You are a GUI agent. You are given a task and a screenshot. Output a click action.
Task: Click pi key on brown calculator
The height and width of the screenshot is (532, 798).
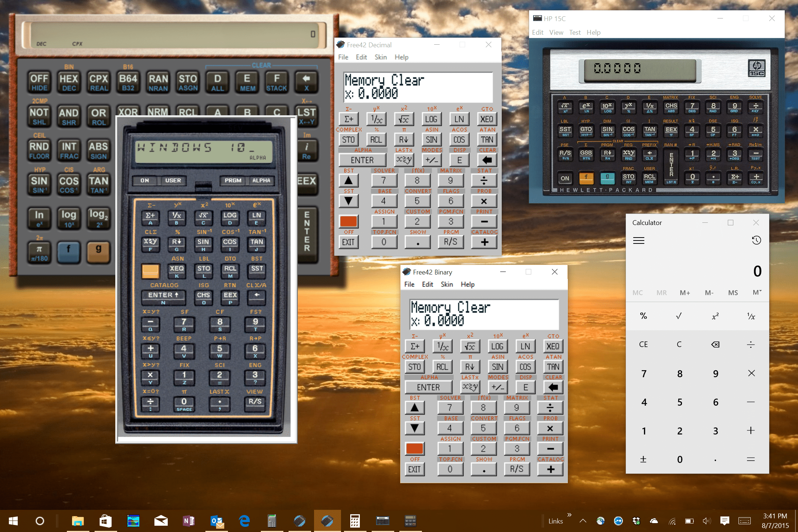pos(39,252)
